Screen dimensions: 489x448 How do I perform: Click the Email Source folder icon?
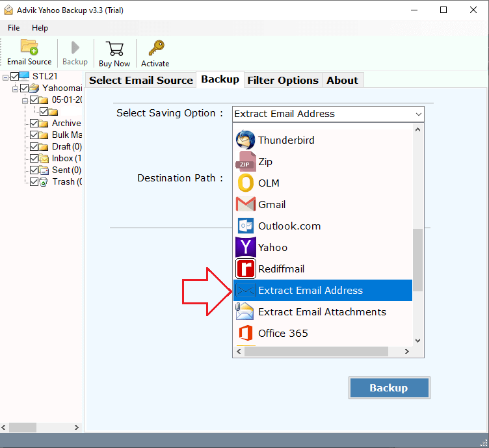point(29,47)
